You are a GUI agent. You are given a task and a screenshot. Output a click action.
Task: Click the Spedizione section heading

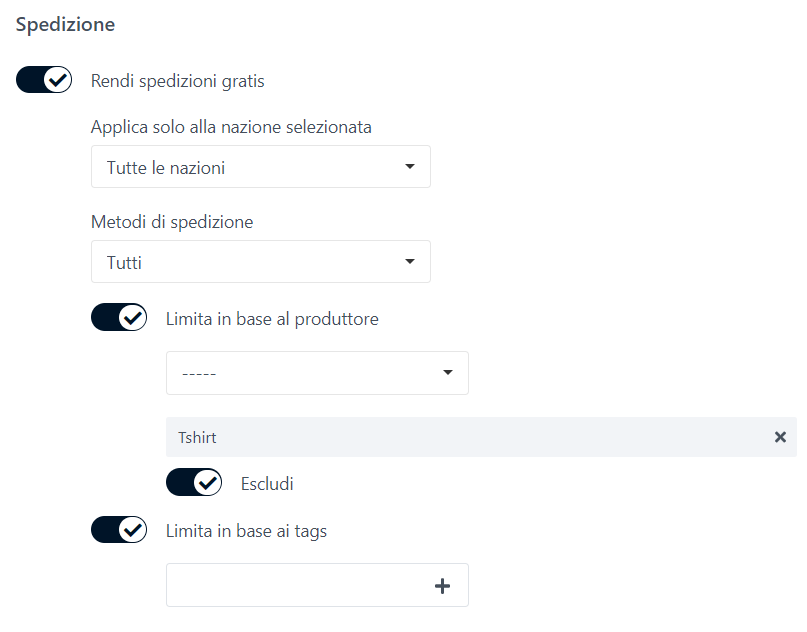(x=65, y=25)
